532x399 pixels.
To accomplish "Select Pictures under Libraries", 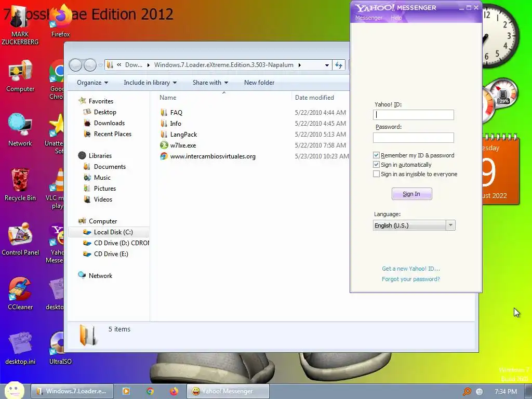I will click(x=104, y=188).
